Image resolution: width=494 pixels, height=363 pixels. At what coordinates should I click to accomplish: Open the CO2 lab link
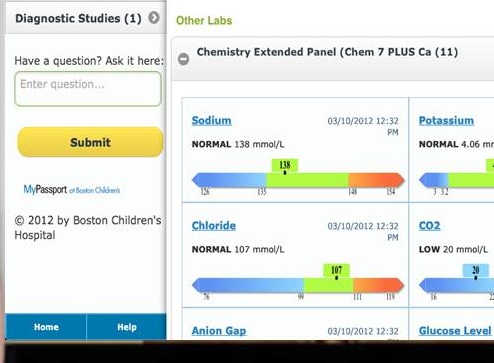(x=429, y=226)
